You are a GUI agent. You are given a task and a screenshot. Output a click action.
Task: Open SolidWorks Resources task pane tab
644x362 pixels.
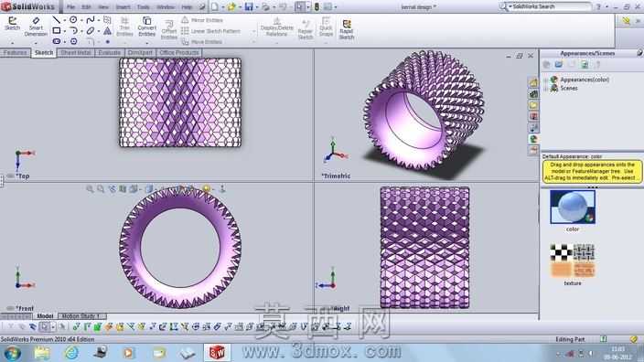[x=533, y=82]
